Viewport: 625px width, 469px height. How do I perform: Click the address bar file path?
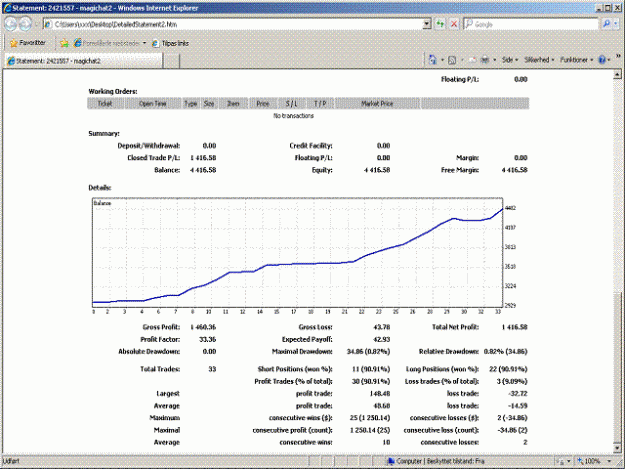click(x=116, y=24)
